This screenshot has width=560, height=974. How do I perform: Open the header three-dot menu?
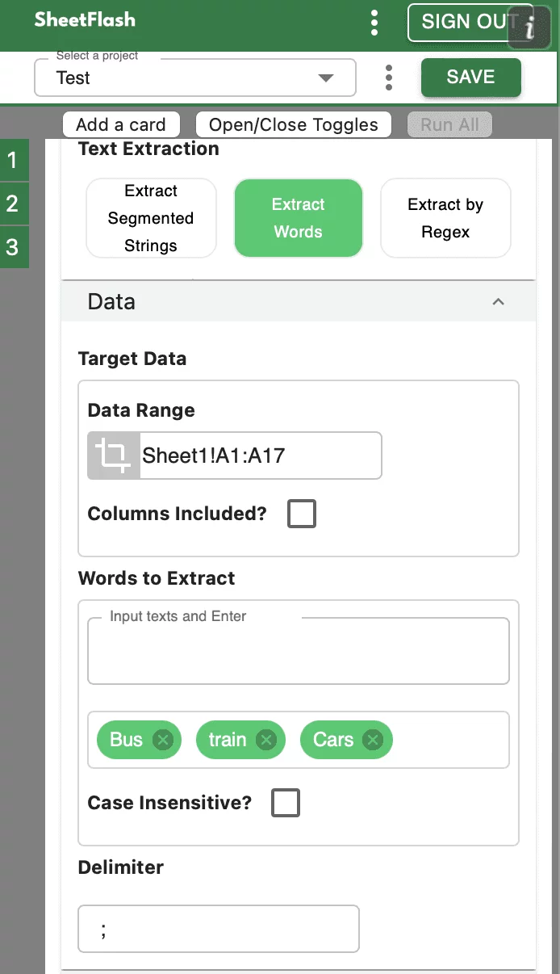coord(374,23)
